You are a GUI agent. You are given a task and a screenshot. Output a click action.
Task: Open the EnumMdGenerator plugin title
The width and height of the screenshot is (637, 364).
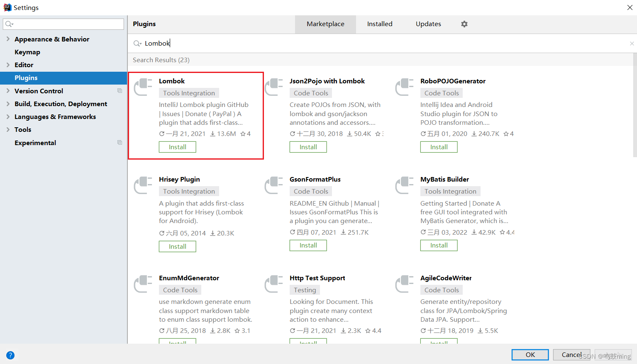click(189, 278)
